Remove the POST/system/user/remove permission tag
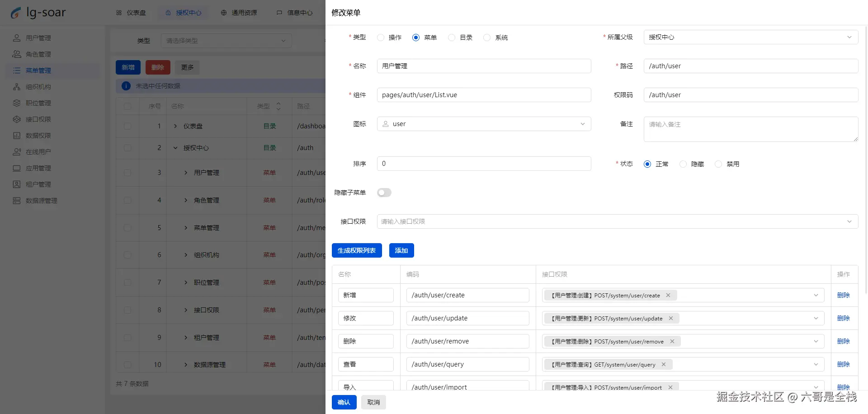The height and width of the screenshot is (414, 868). [672, 341]
